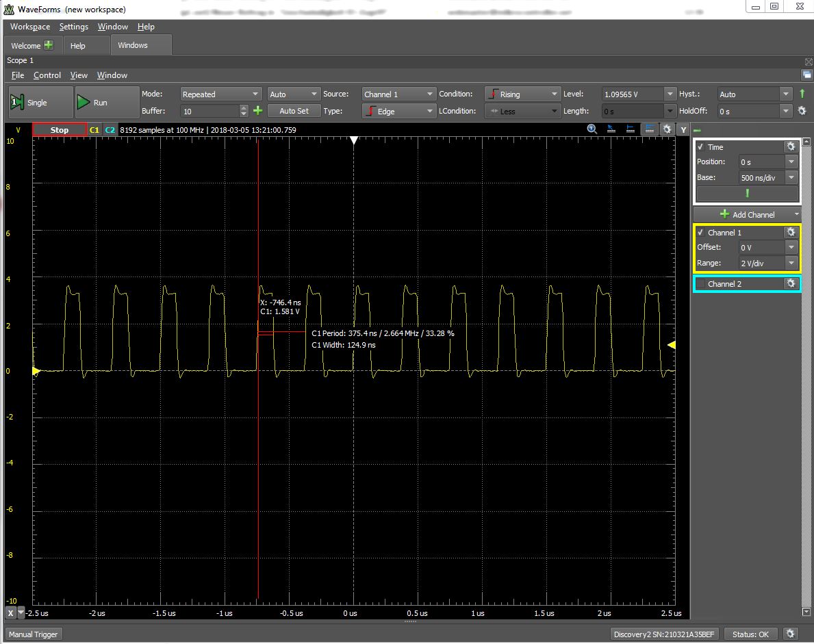Open the arrow menu beside X button
814x644 pixels.
(21, 613)
